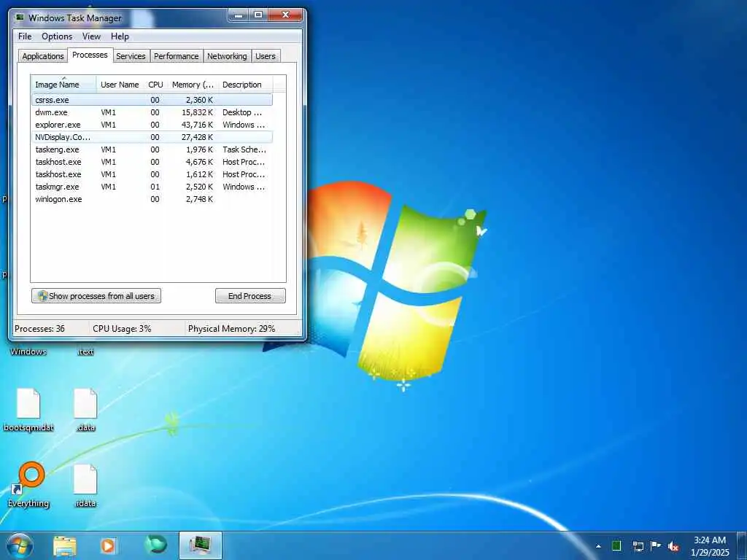This screenshot has width=747, height=560.
Task: Click the CPU Usage: 3% status entry
Action: tap(122, 329)
